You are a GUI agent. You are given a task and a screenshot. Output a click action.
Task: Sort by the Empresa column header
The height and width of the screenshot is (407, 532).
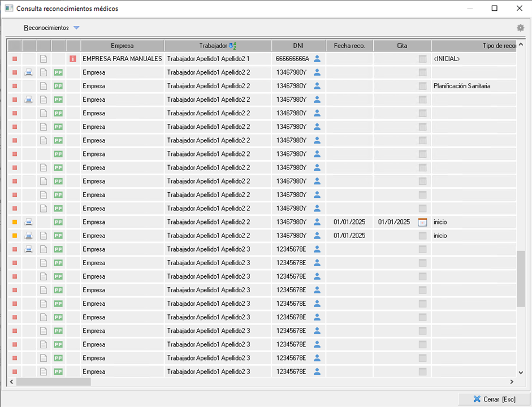[122, 46]
